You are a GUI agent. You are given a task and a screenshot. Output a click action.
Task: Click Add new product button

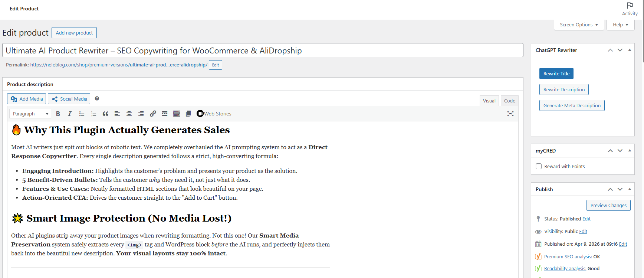(74, 33)
